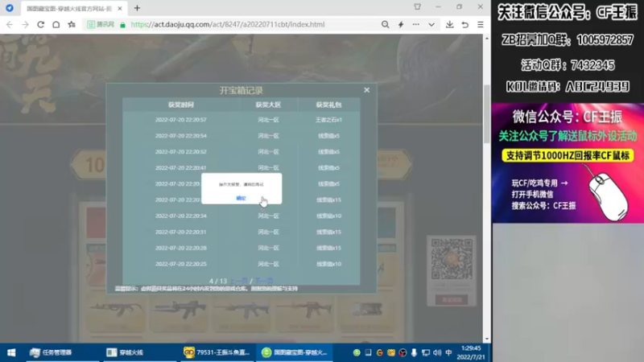
Task: Click the browser logo icon at top-left
Action: (10, 8)
